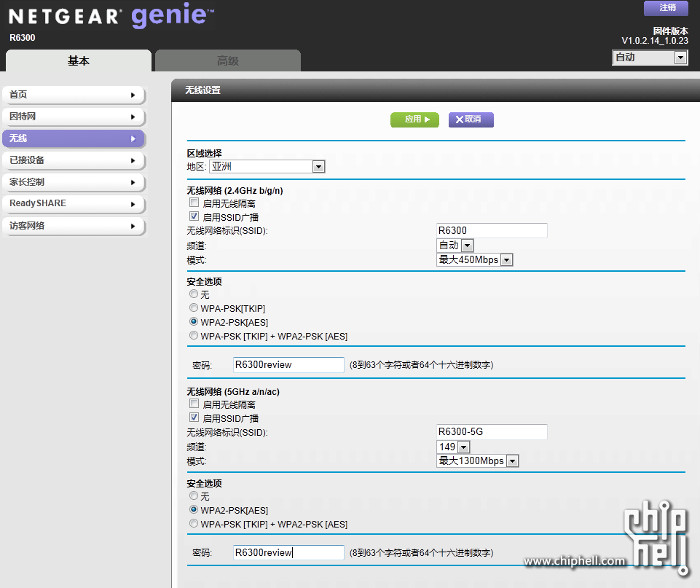Enable 2.4GHz 启用无线隔离 checkbox

point(194,203)
